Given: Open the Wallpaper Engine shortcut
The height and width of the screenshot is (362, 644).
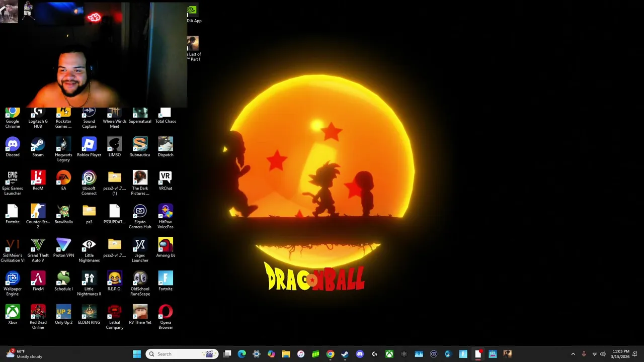Looking at the screenshot, I should pyautogui.click(x=13, y=284).
